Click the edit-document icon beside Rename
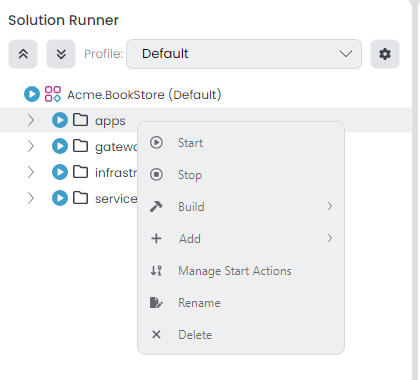 click(156, 302)
